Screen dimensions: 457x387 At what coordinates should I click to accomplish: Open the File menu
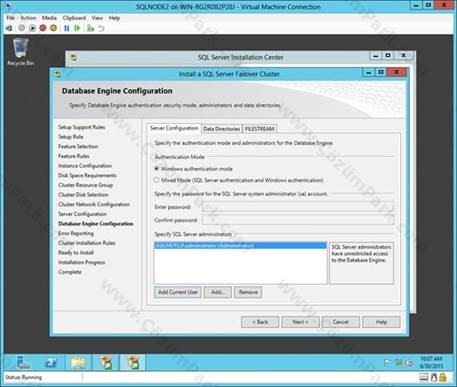10,18
